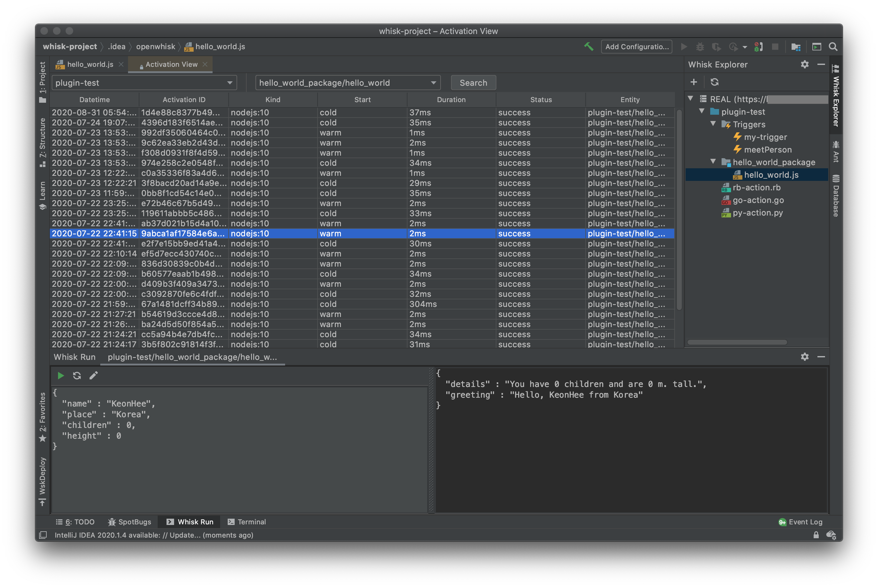The width and height of the screenshot is (878, 588).
Task: Click the refresh icon in Whisk Explorer
Action: tap(715, 82)
